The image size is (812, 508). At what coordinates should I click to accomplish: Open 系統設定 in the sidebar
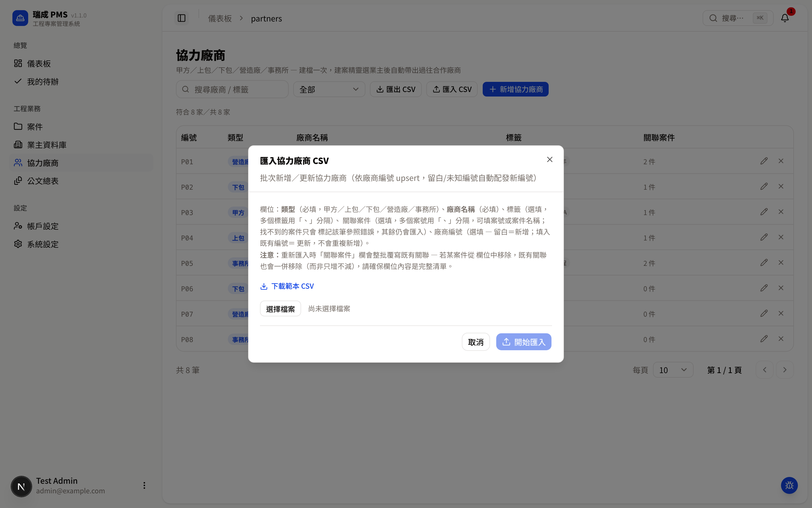pyautogui.click(x=81, y=244)
